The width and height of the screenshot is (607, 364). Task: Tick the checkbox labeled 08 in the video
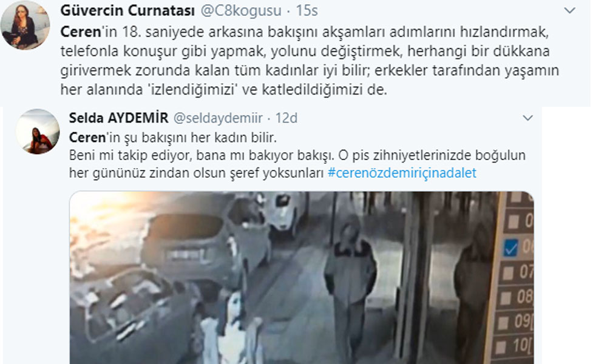[x=505, y=298]
